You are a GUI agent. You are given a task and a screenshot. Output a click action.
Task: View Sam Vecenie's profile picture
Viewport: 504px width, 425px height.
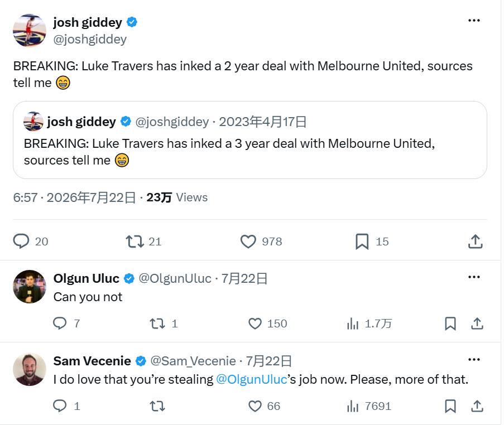pos(29,369)
